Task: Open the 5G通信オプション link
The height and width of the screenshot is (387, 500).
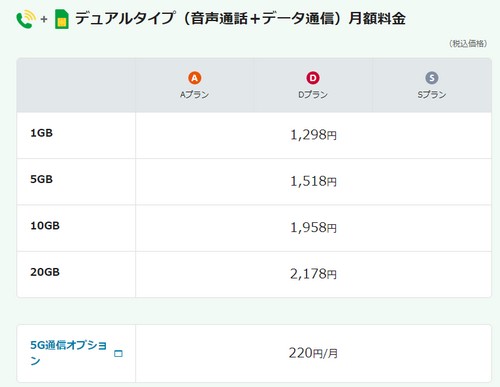Action: coord(68,353)
